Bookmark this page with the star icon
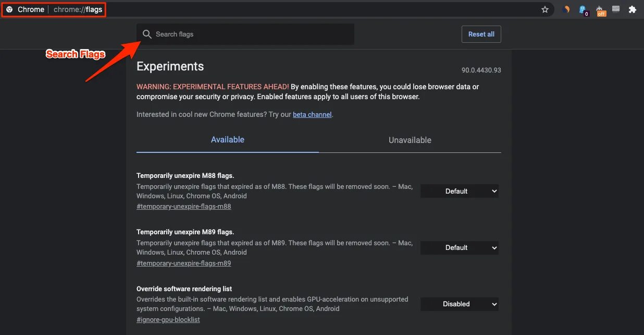The width and height of the screenshot is (644, 335). pos(545,9)
